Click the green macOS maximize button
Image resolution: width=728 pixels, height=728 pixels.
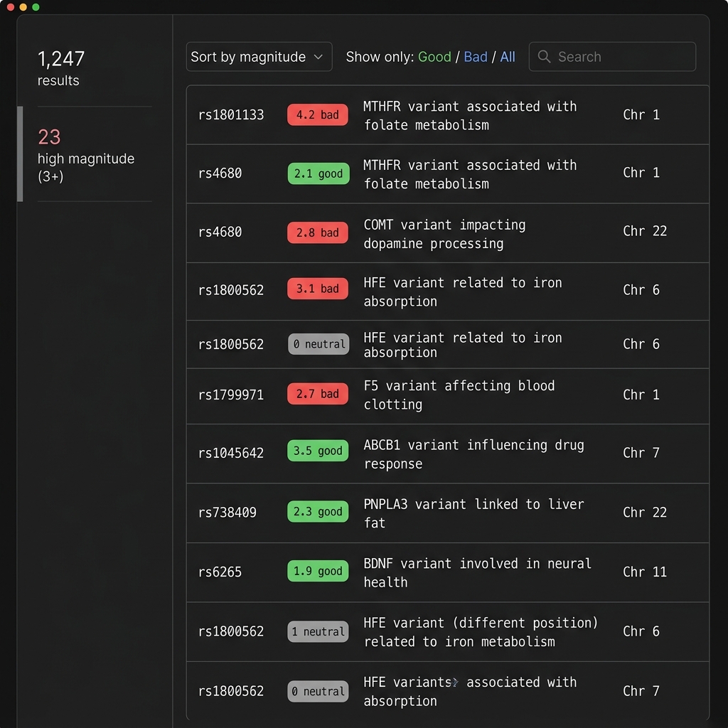click(x=36, y=7)
